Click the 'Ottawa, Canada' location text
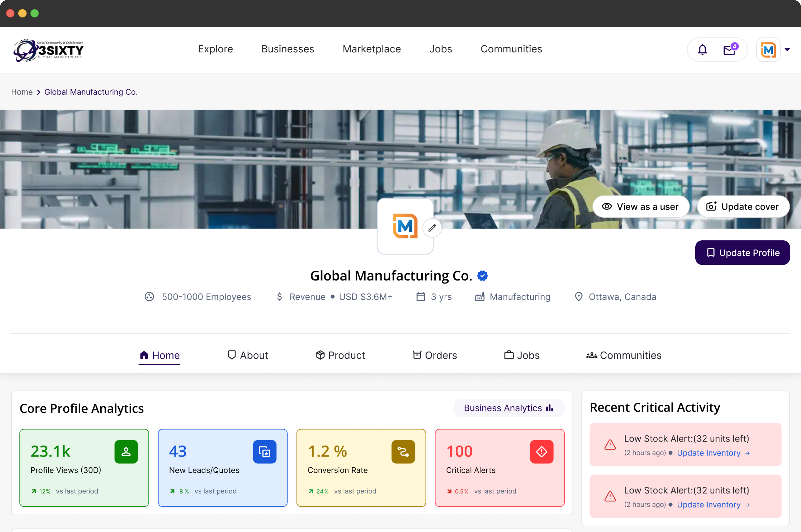 pyautogui.click(x=623, y=297)
